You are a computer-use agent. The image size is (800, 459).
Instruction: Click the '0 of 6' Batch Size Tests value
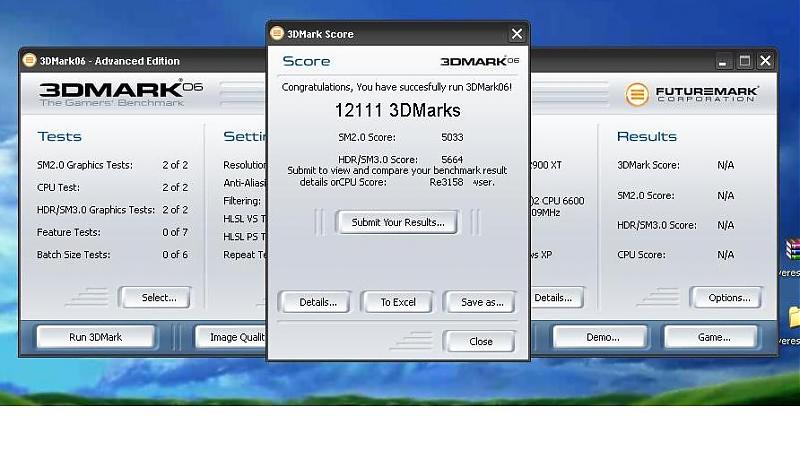(175, 255)
